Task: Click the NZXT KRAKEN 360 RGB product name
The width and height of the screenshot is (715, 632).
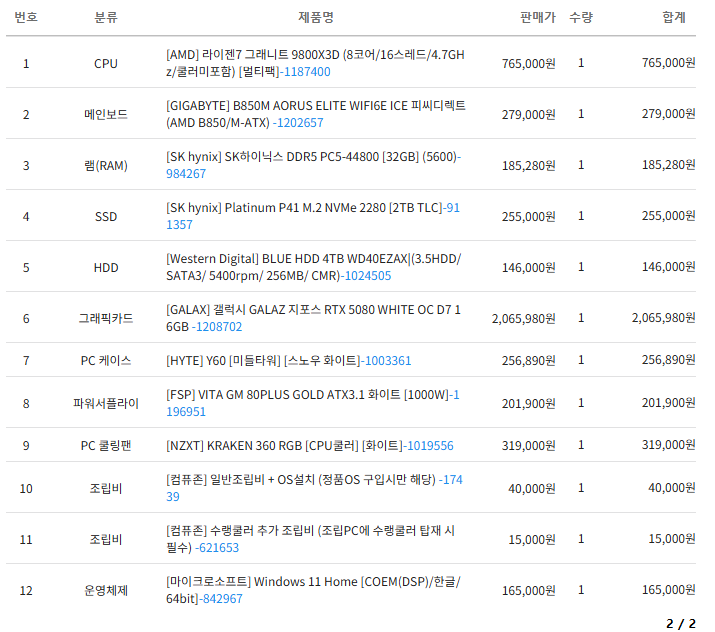Action: [x=285, y=446]
